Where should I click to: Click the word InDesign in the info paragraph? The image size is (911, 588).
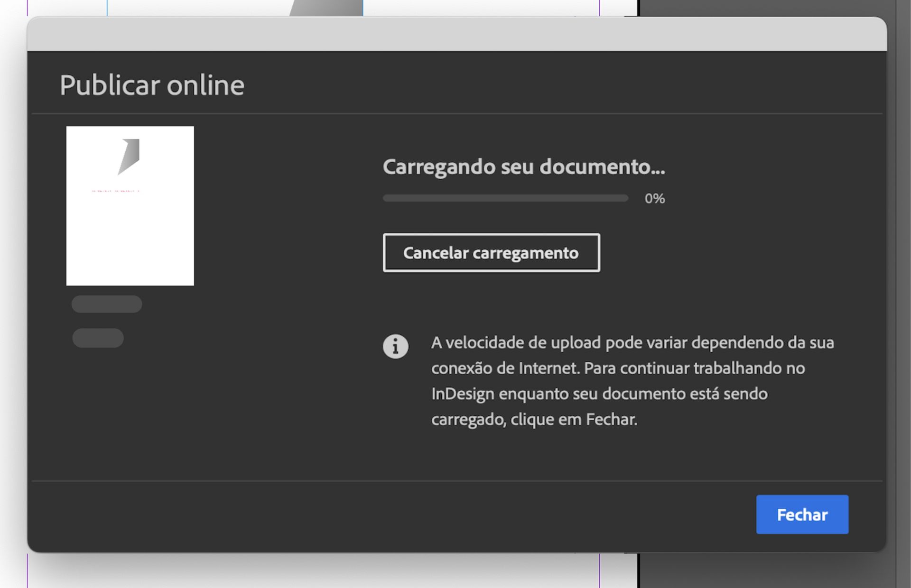(x=463, y=394)
